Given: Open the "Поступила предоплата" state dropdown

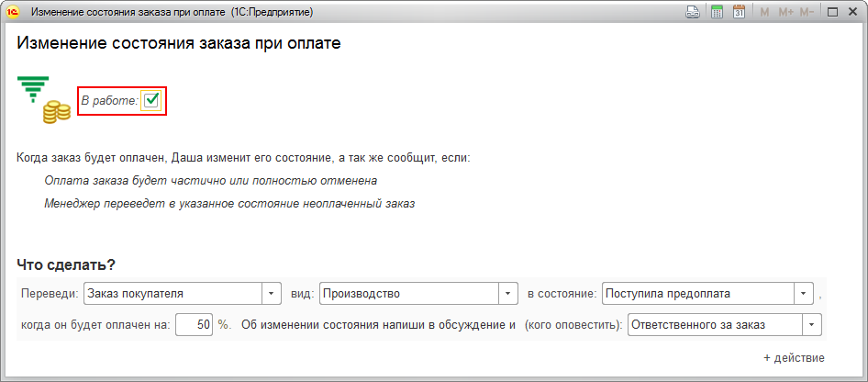Looking at the screenshot, I should pos(805,294).
